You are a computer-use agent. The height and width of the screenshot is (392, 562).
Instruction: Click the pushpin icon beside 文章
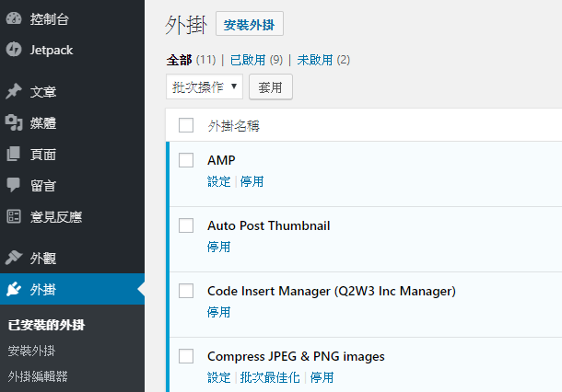[14, 91]
